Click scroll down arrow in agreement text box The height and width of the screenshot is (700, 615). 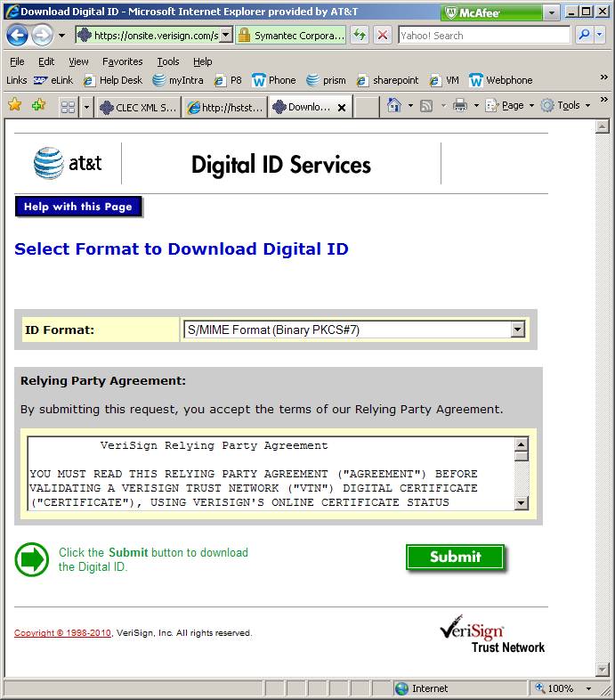pos(522,503)
